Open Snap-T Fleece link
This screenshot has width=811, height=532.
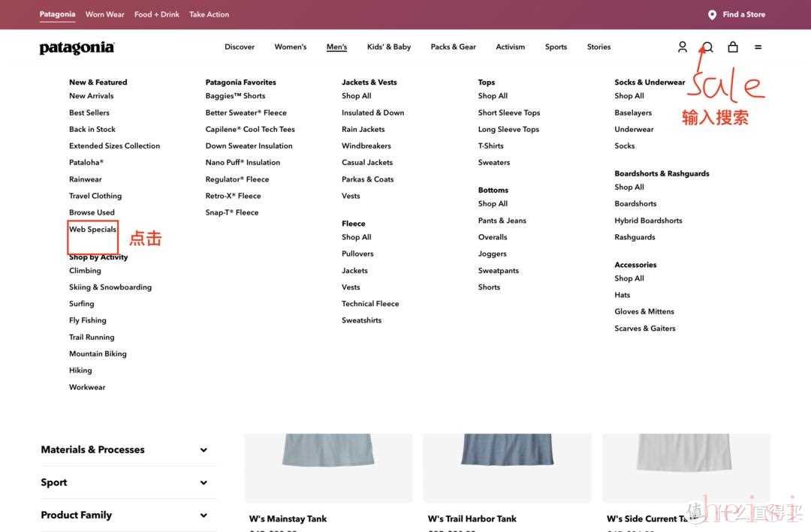click(232, 212)
